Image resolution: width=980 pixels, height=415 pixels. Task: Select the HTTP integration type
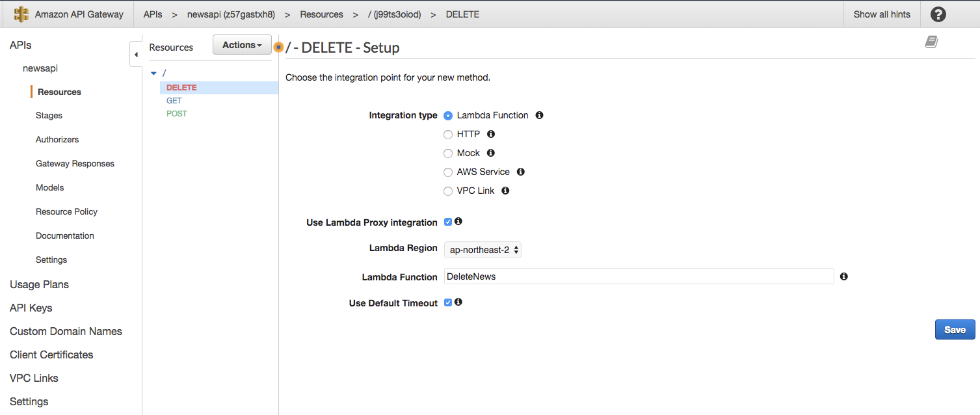point(447,135)
